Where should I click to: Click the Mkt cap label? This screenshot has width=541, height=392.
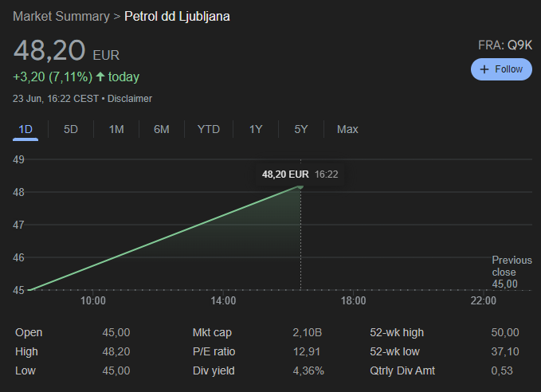click(x=212, y=333)
